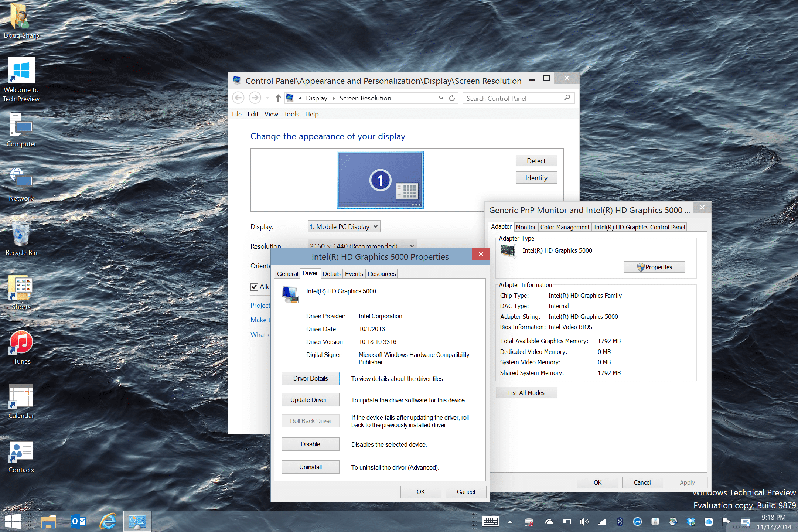Click the Forward arrow in Control Panel
Image resolution: width=798 pixels, height=532 pixels.
tap(255, 98)
